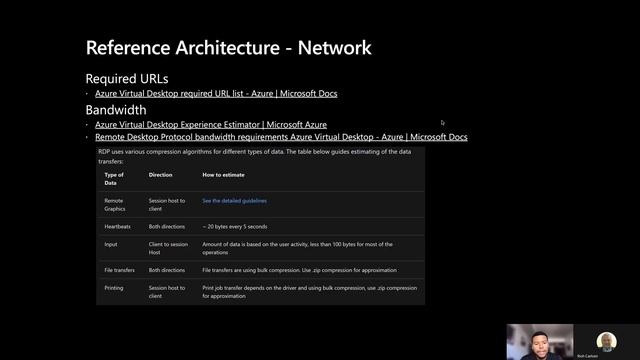Click the File transfers 'Both directions' cell
640x360 pixels.
(x=167, y=270)
